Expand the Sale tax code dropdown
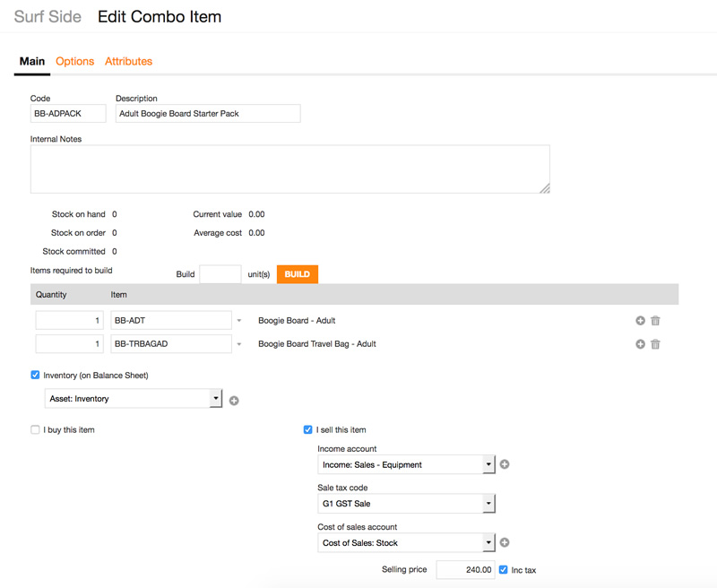The width and height of the screenshot is (717, 588). [x=406, y=504]
